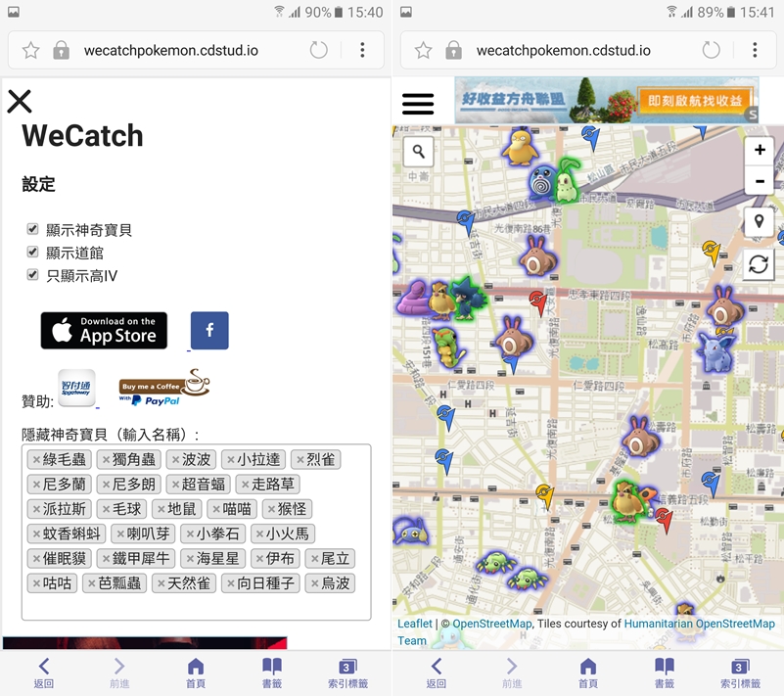784x696 pixels.
Task: Remove 走路草 tag from hidden list
Action: (x=245, y=484)
